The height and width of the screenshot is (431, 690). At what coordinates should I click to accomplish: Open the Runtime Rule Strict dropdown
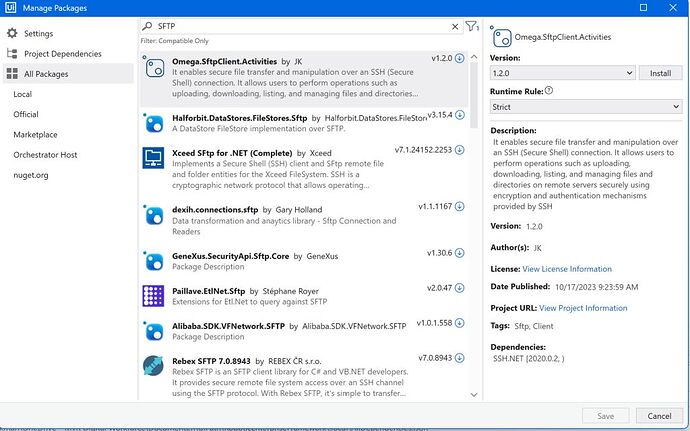click(x=586, y=107)
